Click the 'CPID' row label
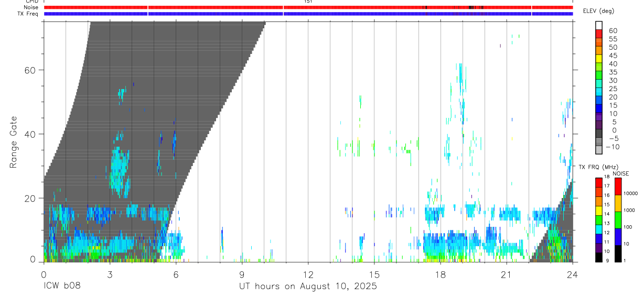The height and width of the screenshot is (297, 644). click(x=31, y=2)
